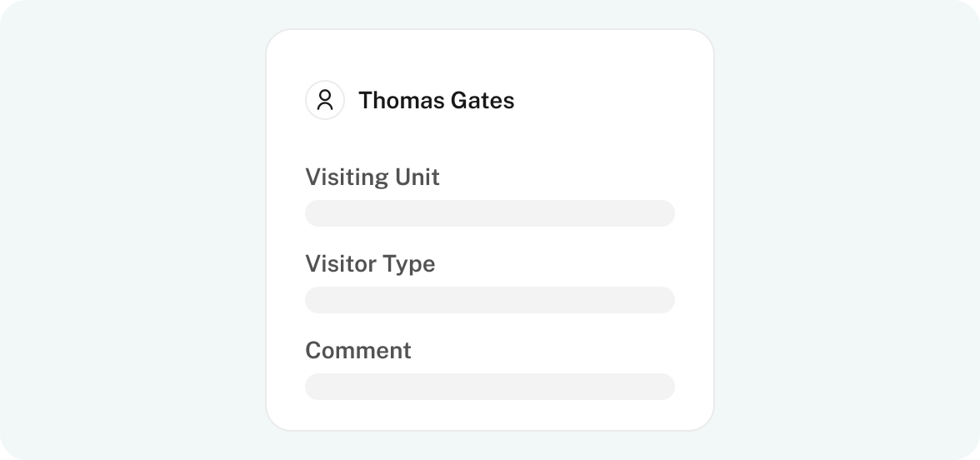Click the Comment label
Viewport: 980px width, 460px height.
tap(358, 351)
